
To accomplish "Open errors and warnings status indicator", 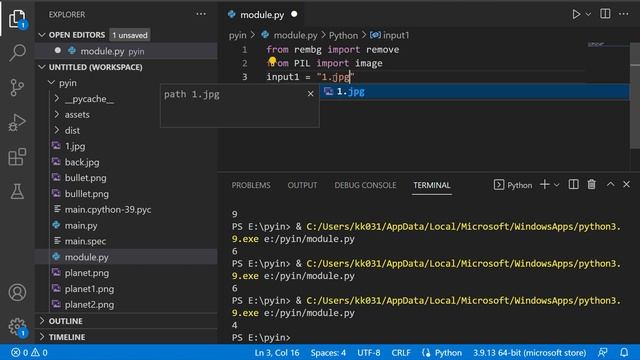I will [x=29, y=352].
